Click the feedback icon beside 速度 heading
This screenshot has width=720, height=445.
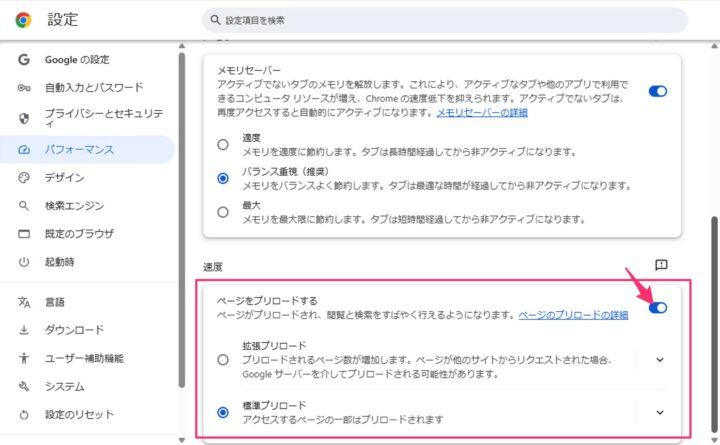point(661,265)
